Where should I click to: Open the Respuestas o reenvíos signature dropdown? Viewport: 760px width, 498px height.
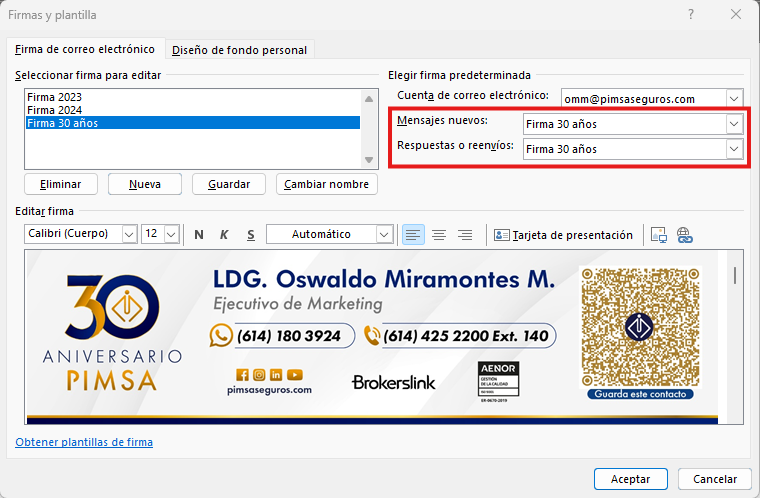tap(734, 149)
